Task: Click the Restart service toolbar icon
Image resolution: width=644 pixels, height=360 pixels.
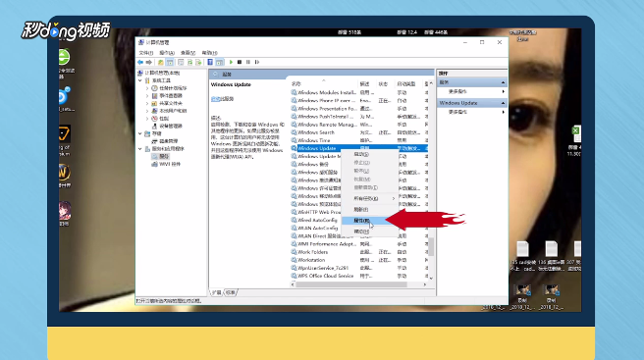Action: 257,62
